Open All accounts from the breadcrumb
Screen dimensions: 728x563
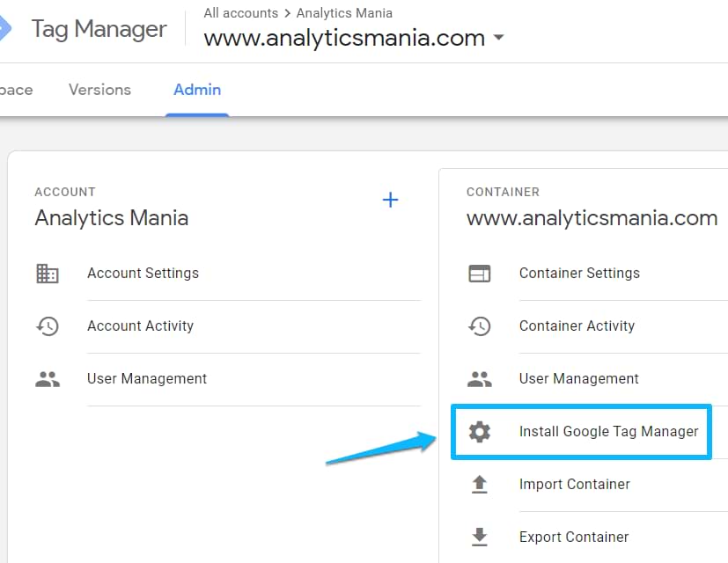click(x=240, y=12)
